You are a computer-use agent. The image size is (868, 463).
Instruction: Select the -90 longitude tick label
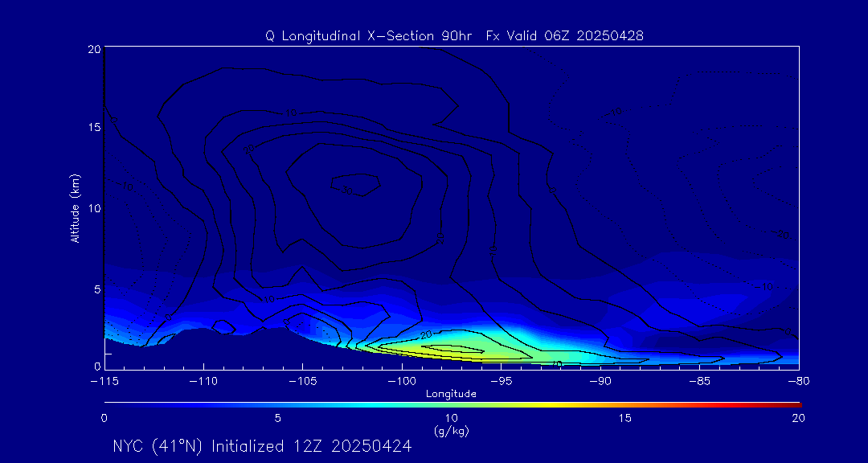600,381
